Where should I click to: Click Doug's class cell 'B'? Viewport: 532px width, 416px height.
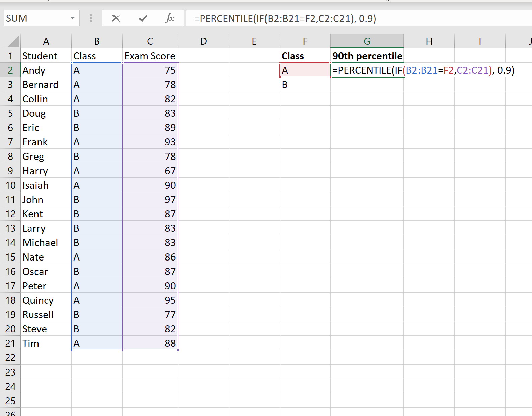97,113
